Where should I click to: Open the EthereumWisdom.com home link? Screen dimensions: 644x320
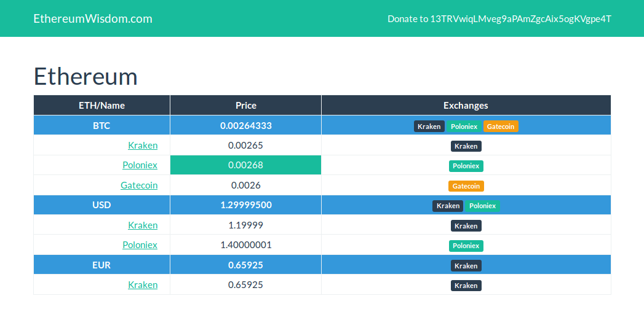pos(93,18)
